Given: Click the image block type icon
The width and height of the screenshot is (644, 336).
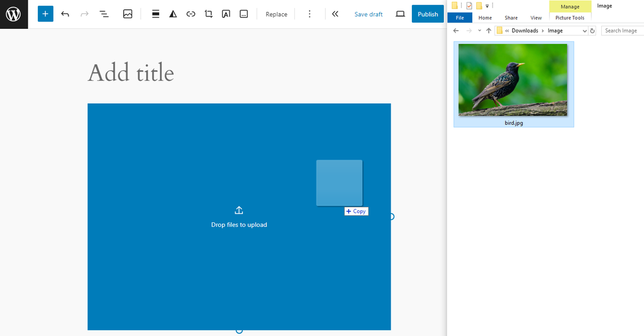Looking at the screenshot, I should (x=128, y=14).
